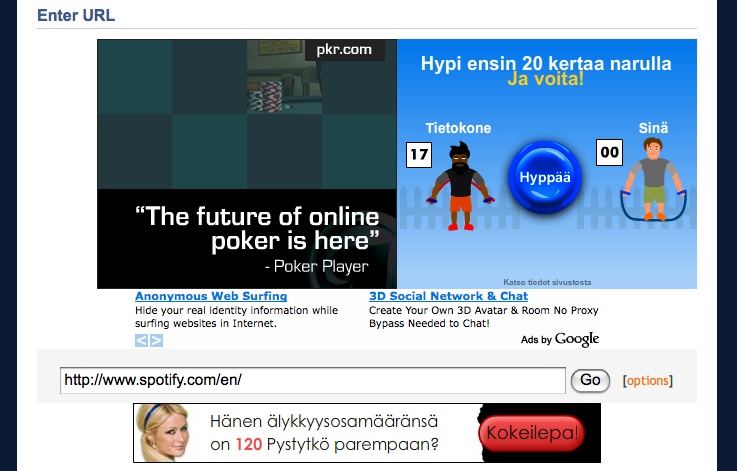This screenshot has height=471, width=737.
Task: Click the blonde woman photo in banner
Action: [163, 433]
